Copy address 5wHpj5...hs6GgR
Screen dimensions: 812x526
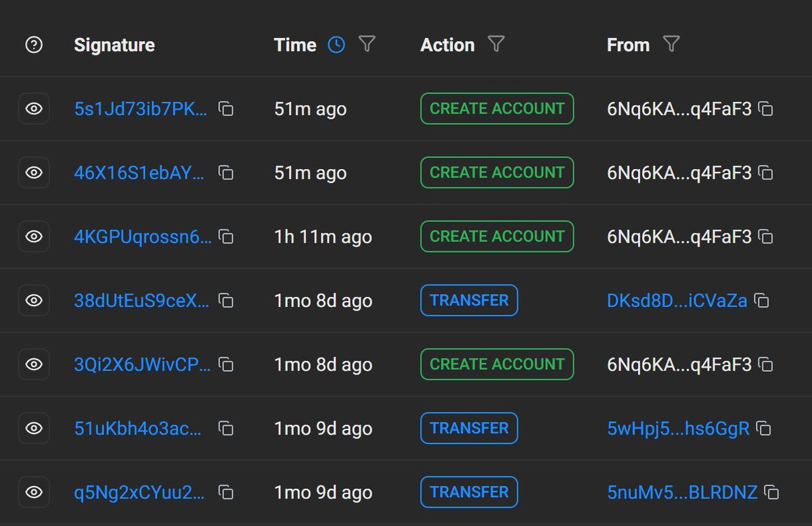763,428
